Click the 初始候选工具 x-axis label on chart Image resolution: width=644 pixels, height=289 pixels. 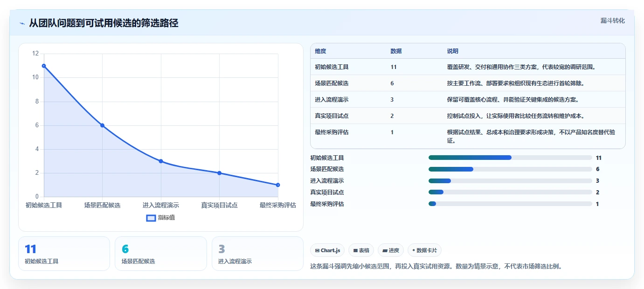[44, 205]
